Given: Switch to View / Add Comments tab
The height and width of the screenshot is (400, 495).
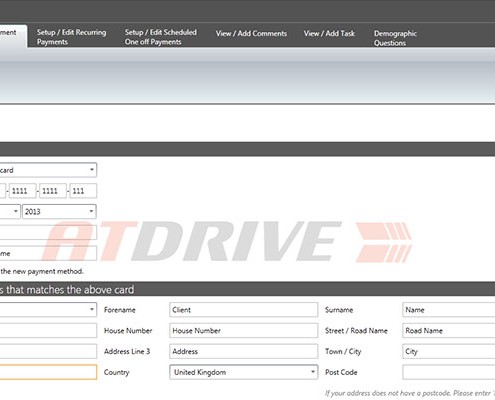Looking at the screenshot, I should click(251, 34).
